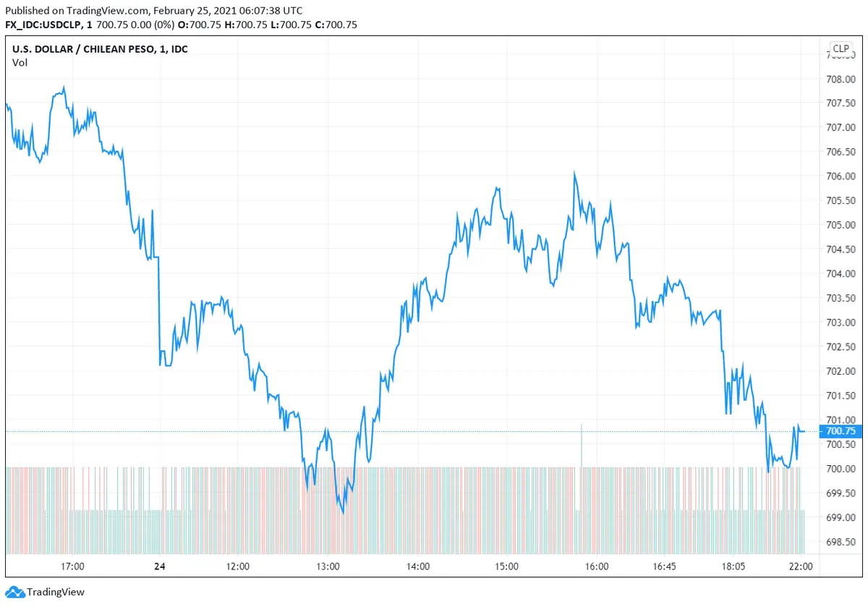
Task: Click the 700.75 current price label
Action: click(840, 431)
